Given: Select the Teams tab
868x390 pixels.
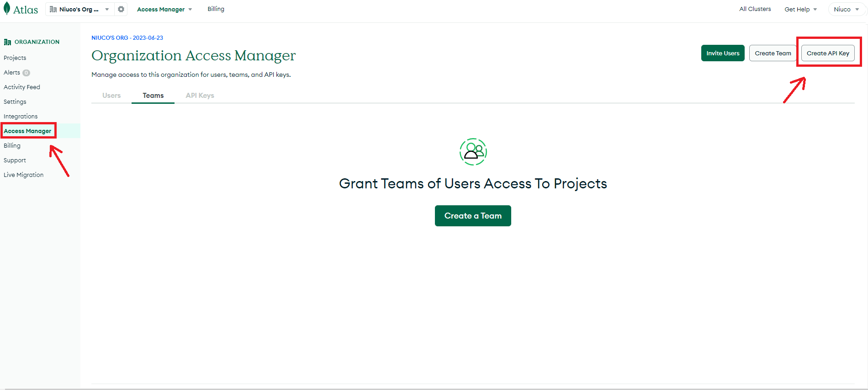Looking at the screenshot, I should 153,95.
